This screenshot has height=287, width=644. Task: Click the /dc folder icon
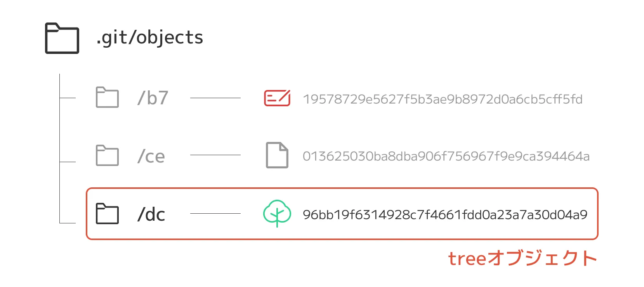107,213
